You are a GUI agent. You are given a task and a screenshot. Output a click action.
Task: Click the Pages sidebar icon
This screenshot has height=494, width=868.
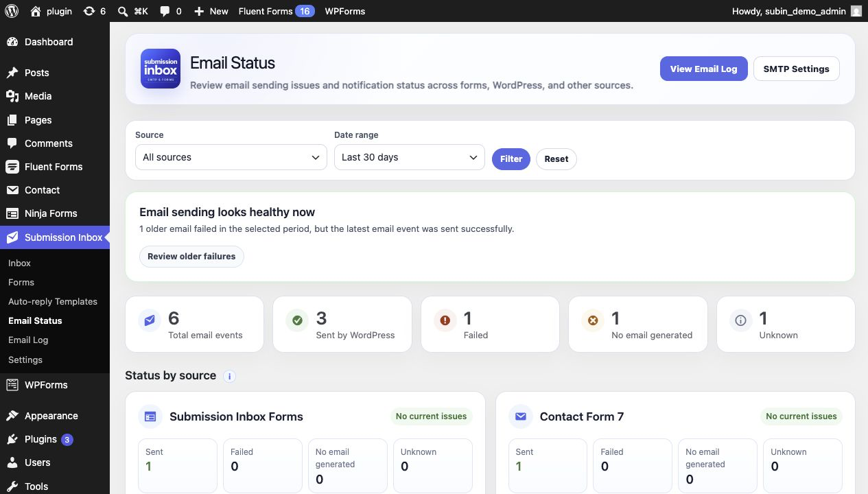pos(12,120)
